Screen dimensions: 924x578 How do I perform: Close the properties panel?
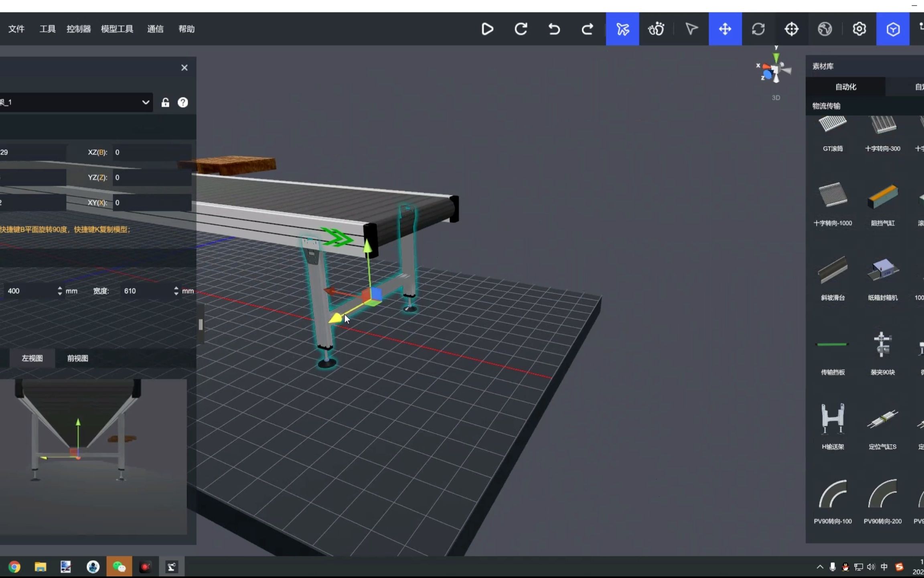[184, 67]
